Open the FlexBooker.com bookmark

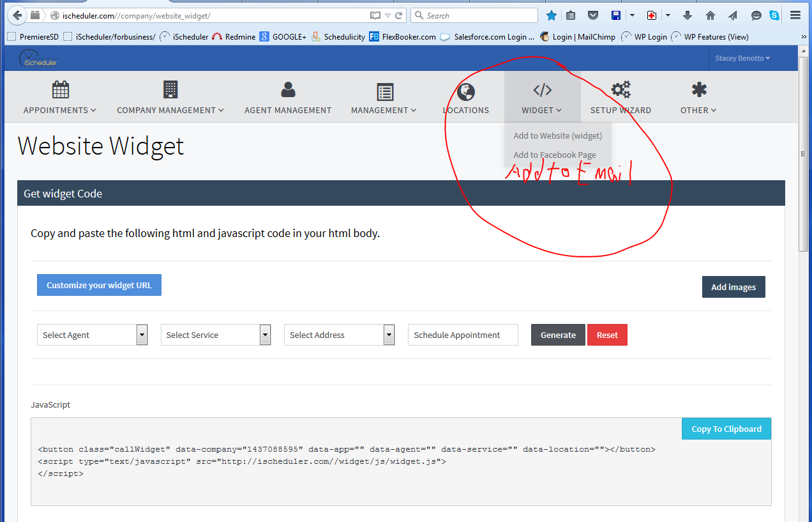click(402, 37)
